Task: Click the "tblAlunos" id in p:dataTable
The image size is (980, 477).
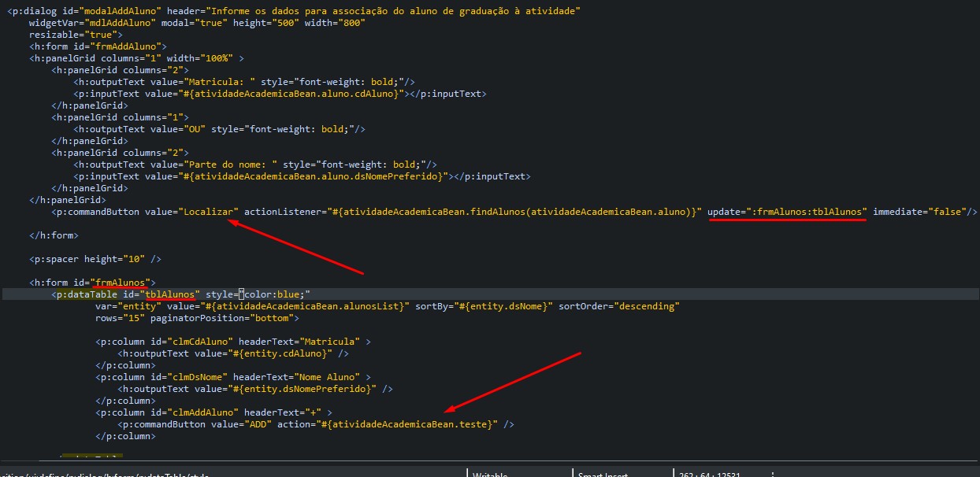Action: pos(172,294)
